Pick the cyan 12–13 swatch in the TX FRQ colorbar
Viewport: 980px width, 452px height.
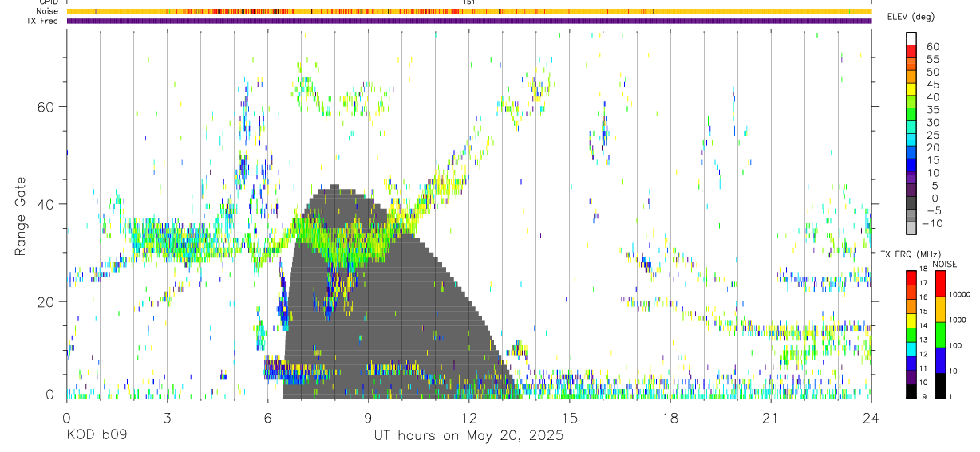(911, 349)
